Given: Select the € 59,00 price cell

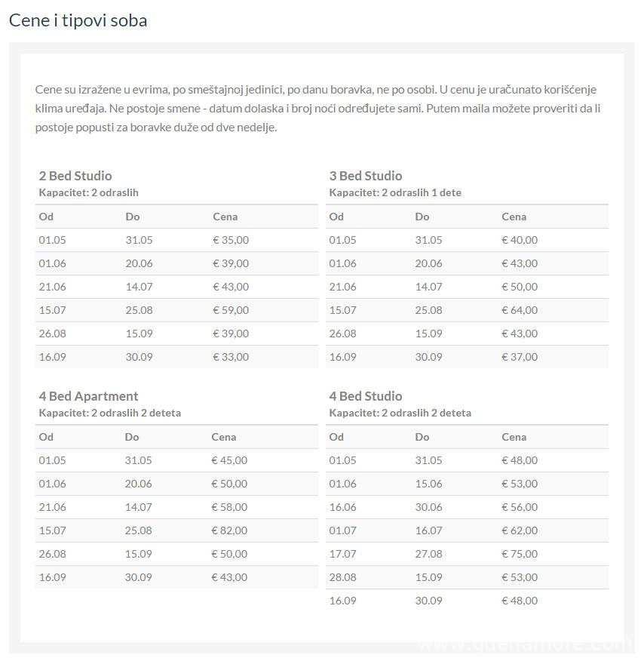Looking at the screenshot, I should [x=231, y=310].
